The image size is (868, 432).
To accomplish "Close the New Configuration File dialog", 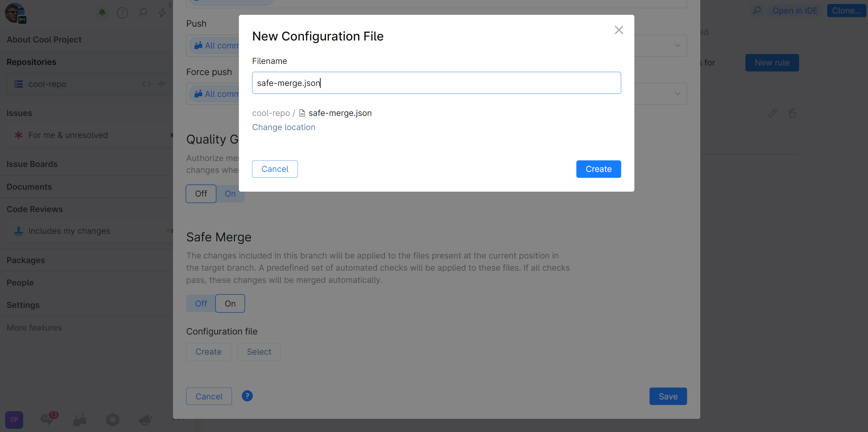I will [619, 30].
